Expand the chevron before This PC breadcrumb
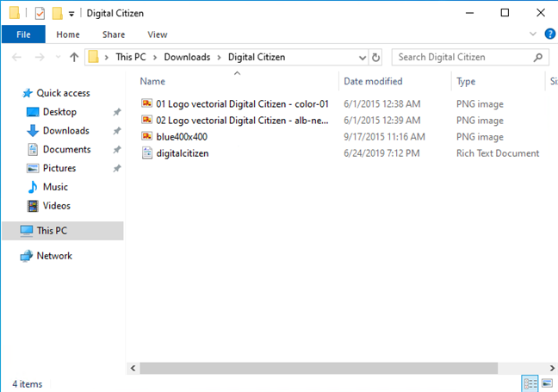The height and width of the screenshot is (392, 558). click(x=106, y=58)
